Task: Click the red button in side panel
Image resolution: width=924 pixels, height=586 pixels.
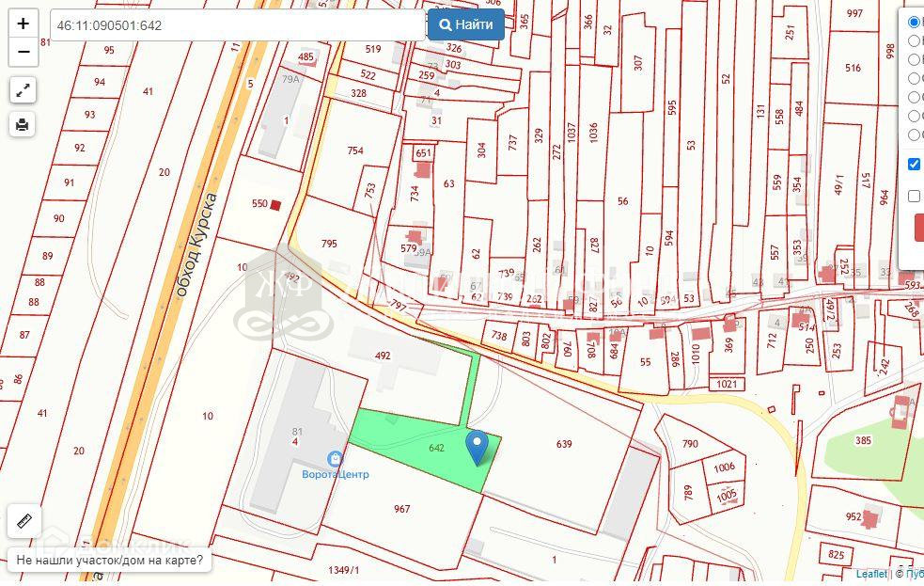Action: [919, 228]
